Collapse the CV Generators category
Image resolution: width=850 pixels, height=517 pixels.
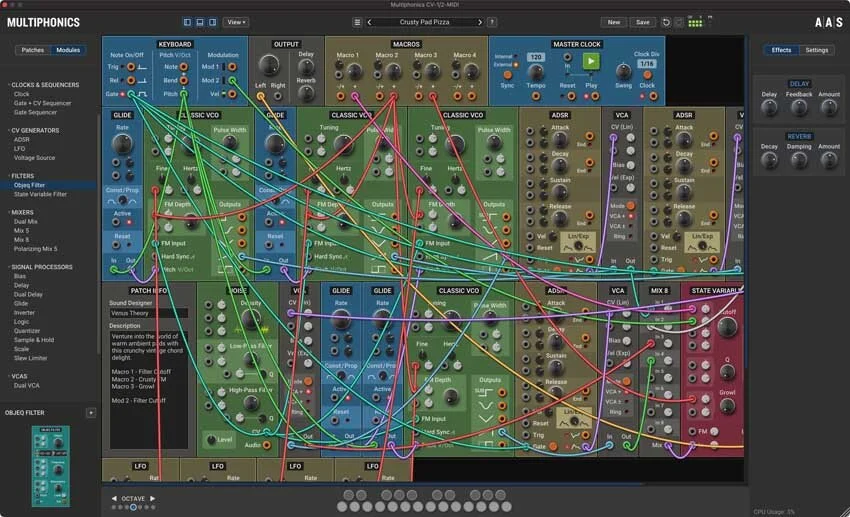pyautogui.click(x=35, y=131)
